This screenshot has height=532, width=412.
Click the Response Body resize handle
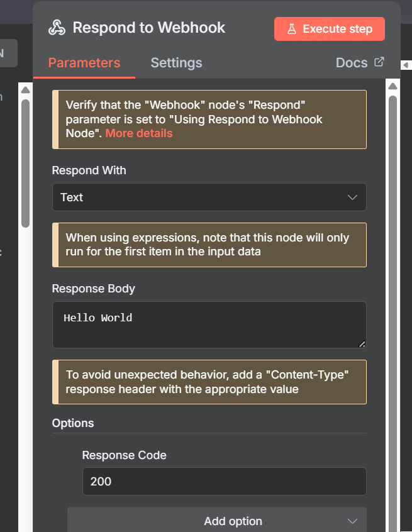(362, 343)
